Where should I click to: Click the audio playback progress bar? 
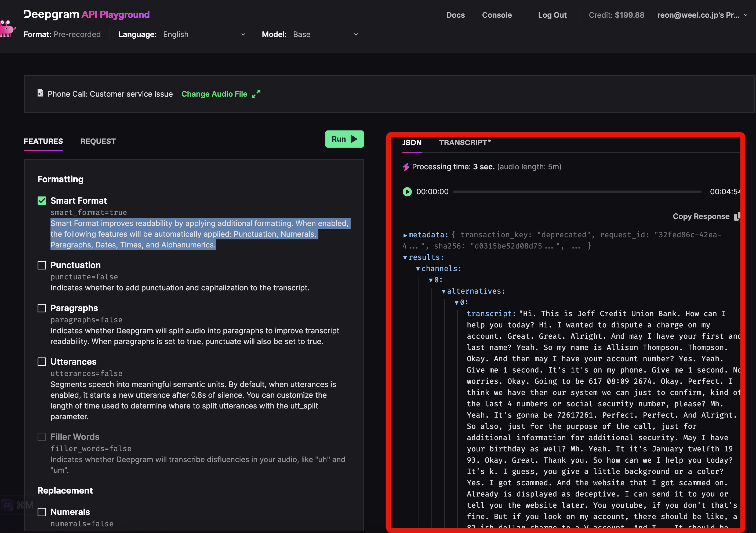[x=577, y=192]
